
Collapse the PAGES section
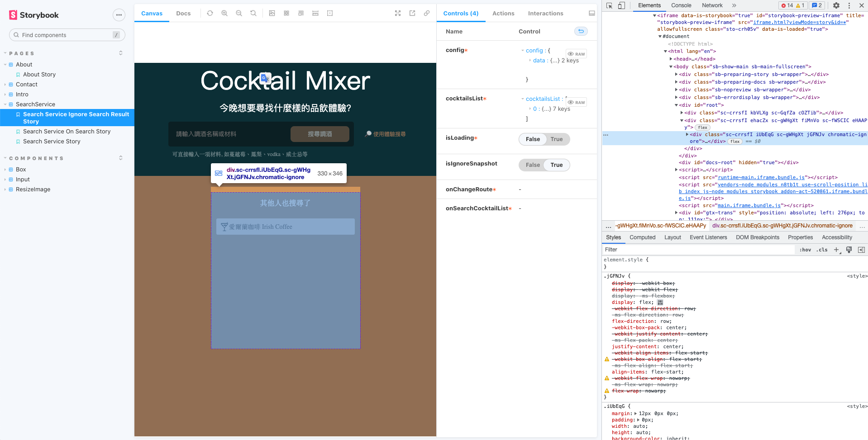tap(22, 53)
